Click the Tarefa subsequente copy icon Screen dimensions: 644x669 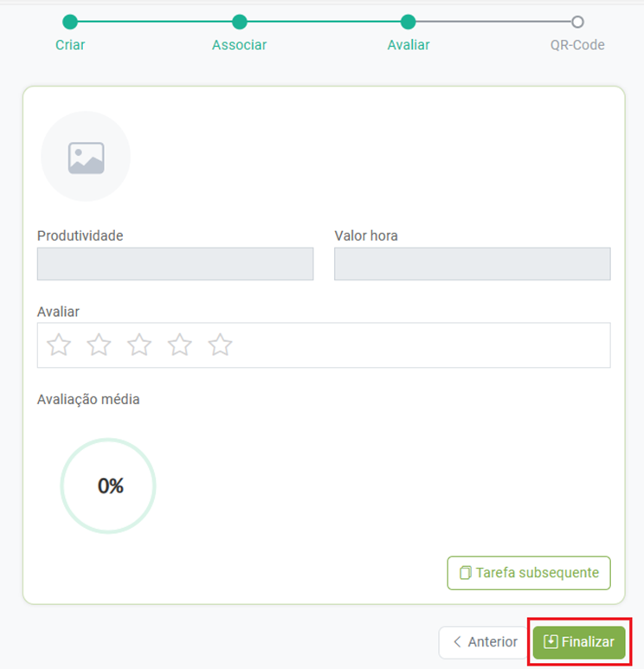point(466,573)
